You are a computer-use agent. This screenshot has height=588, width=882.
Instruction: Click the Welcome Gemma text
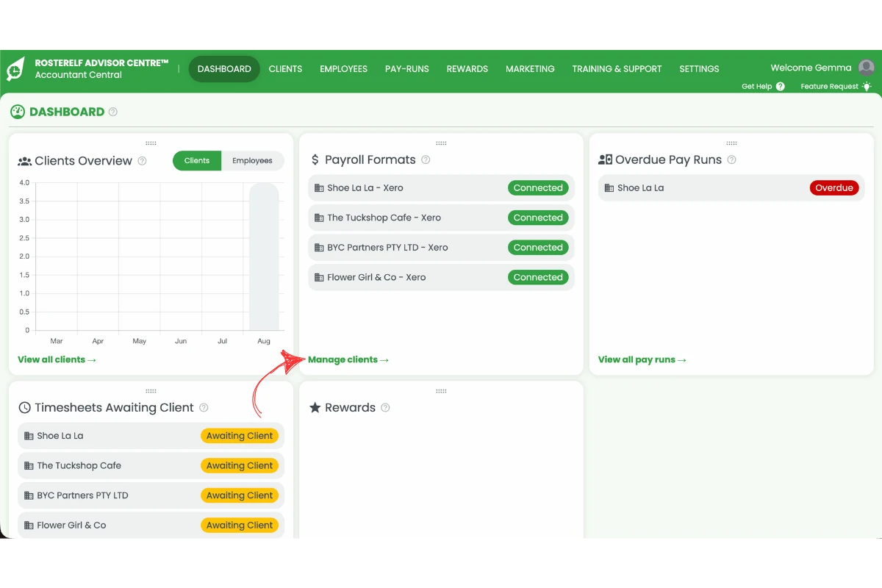(x=811, y=68)
